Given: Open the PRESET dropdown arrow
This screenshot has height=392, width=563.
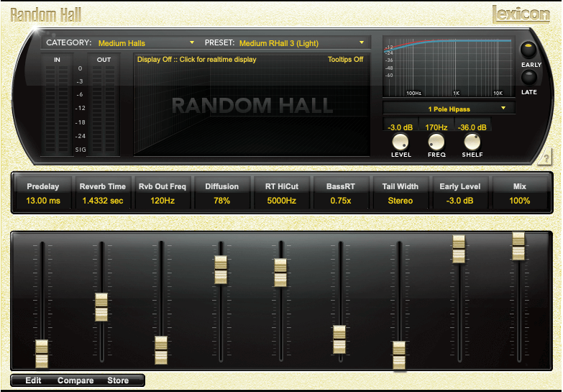Looking at the screenshot, I should 362,42.
